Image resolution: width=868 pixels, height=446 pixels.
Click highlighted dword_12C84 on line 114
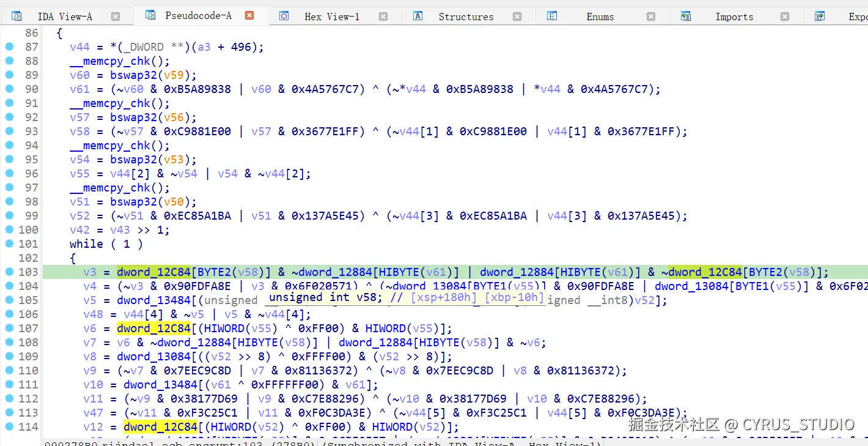(161, 426)
